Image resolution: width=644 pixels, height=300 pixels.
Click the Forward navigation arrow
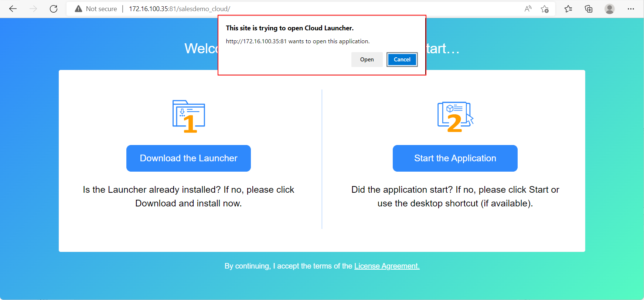[x=33, y=9]
